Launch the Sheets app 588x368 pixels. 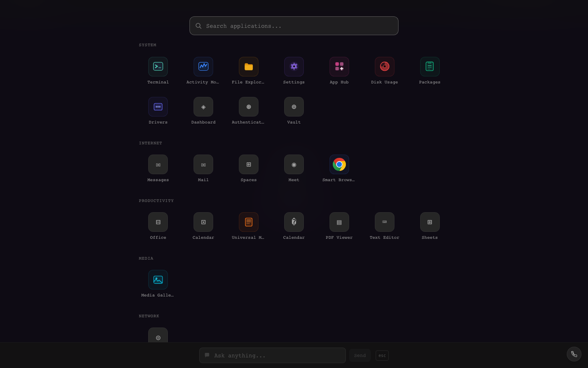(430, 222)
